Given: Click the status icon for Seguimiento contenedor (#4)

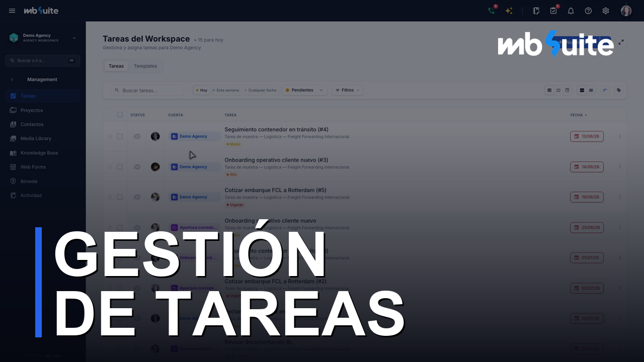Looking at the screenshot, I should tap(137, 136).
